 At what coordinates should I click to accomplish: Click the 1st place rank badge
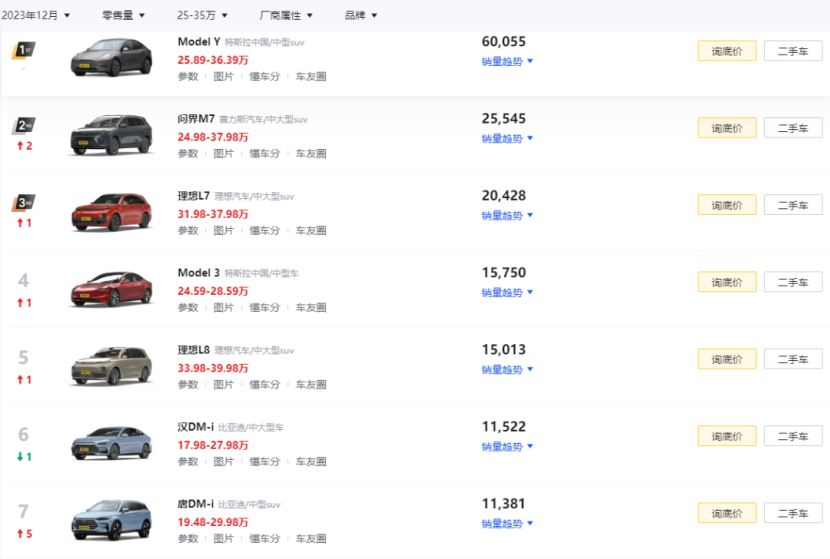[23, 50]
